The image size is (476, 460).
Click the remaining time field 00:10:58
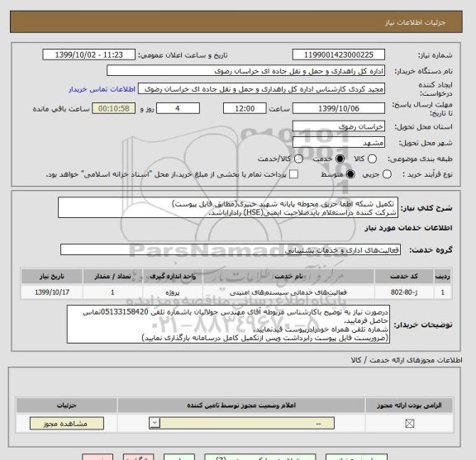coord(114,108)
